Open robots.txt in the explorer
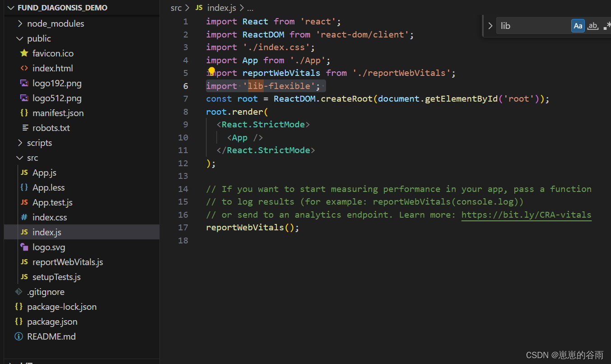Image resolution: width=611 pixels, height=364 pixels. pyautogui.click(x=51, y=128)
